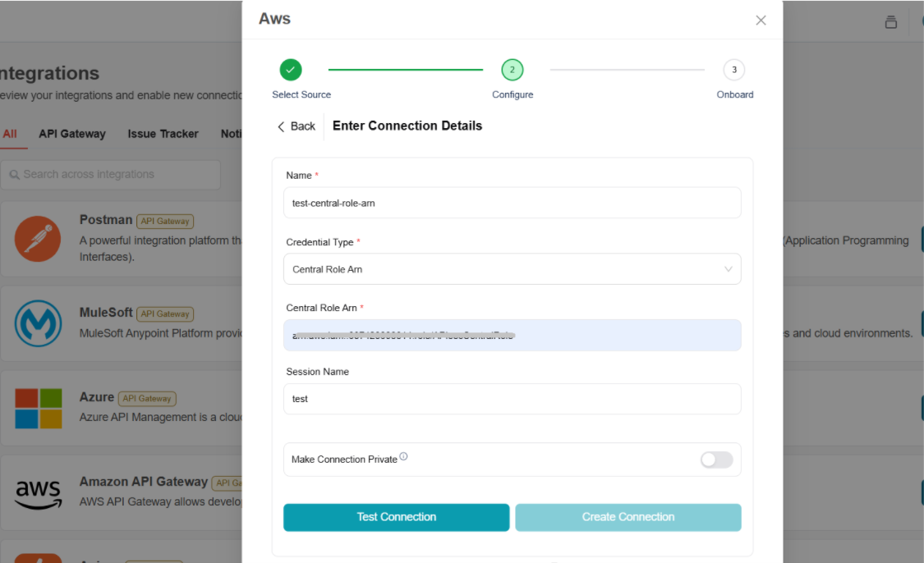Click the Test Connection button
The image size is (924, 563).
tap(396, 517)
